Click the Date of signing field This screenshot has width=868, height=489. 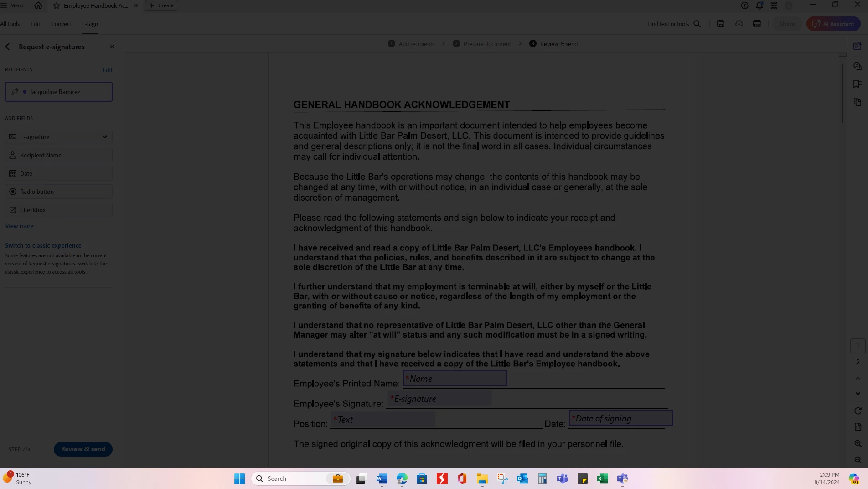click(x=621, y=418)
